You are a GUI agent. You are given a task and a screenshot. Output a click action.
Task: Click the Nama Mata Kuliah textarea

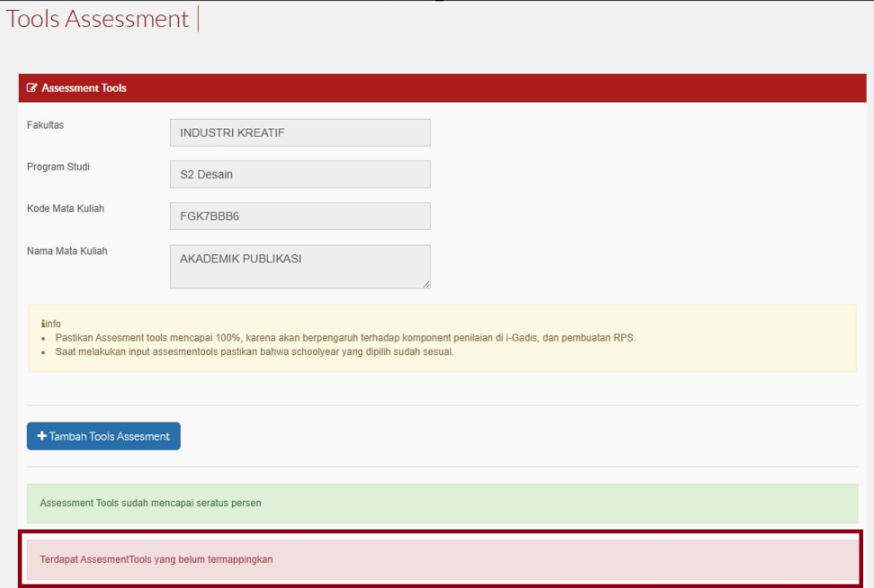click(x=299, y=266)
